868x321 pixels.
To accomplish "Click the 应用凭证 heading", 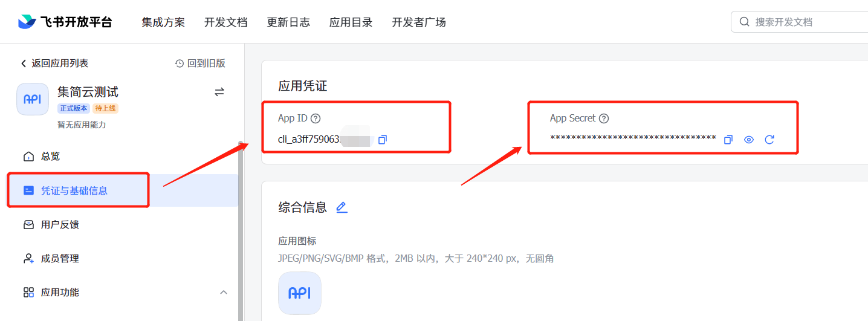I will click(303, 86).
